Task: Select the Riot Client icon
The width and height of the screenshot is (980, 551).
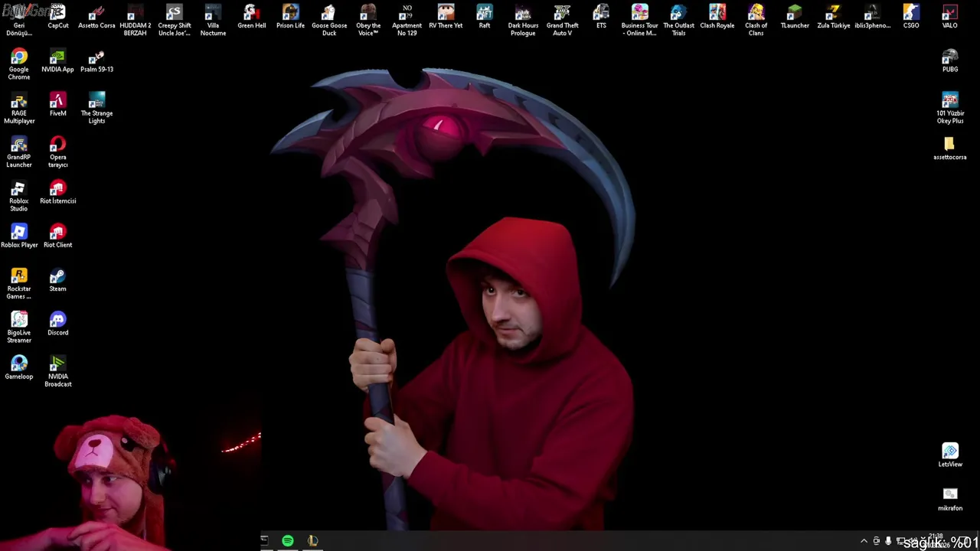Action: pos(57,236)
